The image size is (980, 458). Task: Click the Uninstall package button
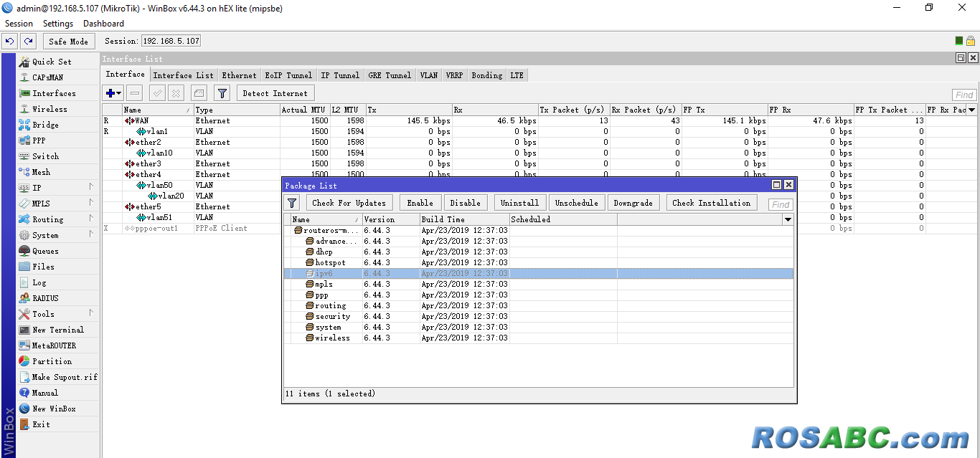click(x=520, y=203)
